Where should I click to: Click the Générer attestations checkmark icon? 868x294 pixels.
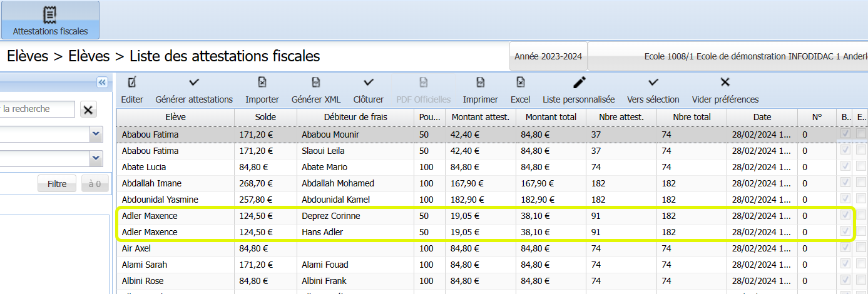coord(194,83)
